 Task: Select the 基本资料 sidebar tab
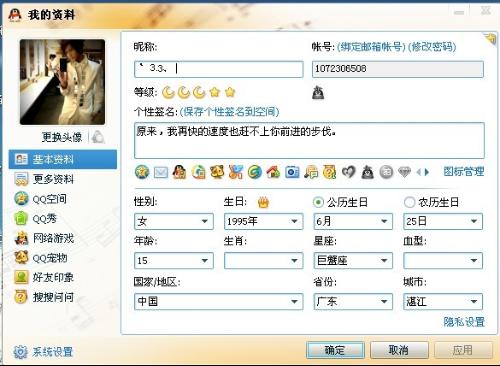tap(63, 159)
